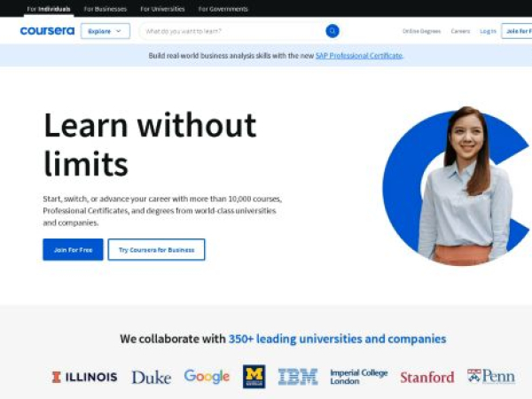Click the Stanford partner logo
The image size is (532, 399).
(427, 377)
